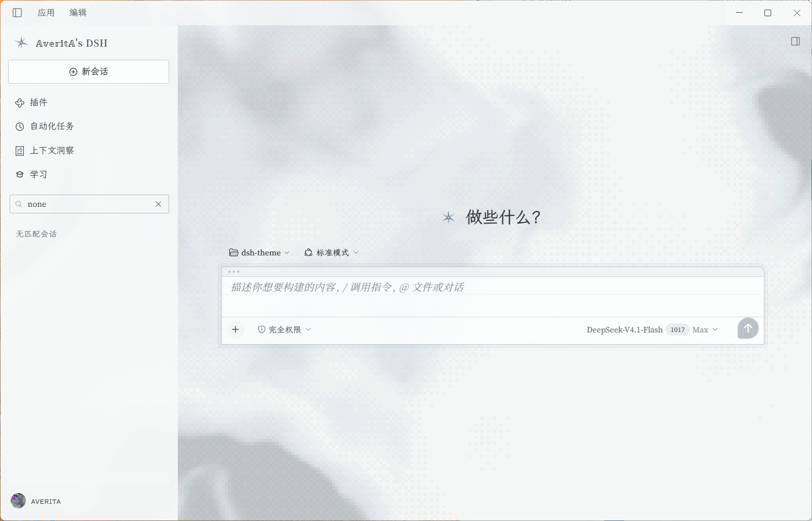Expand the dsh-theme folder dropdown
The image size is (812, 521).
259,252
